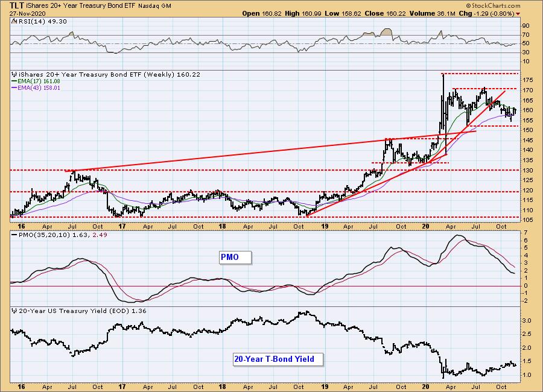Click the EMA(43) 158.01 legend text
This screenshot has width=543, height=392.
pyautogui.click(x=39, y=88)
